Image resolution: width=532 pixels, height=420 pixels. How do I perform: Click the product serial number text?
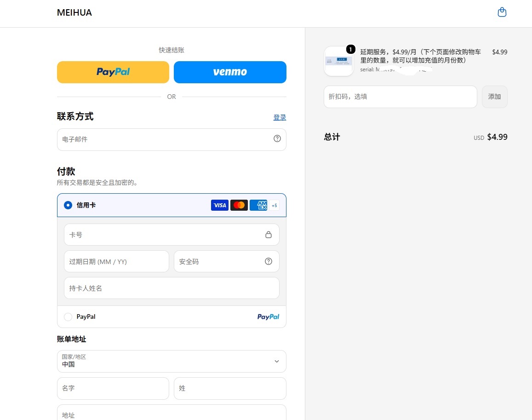tap(395, 69)
